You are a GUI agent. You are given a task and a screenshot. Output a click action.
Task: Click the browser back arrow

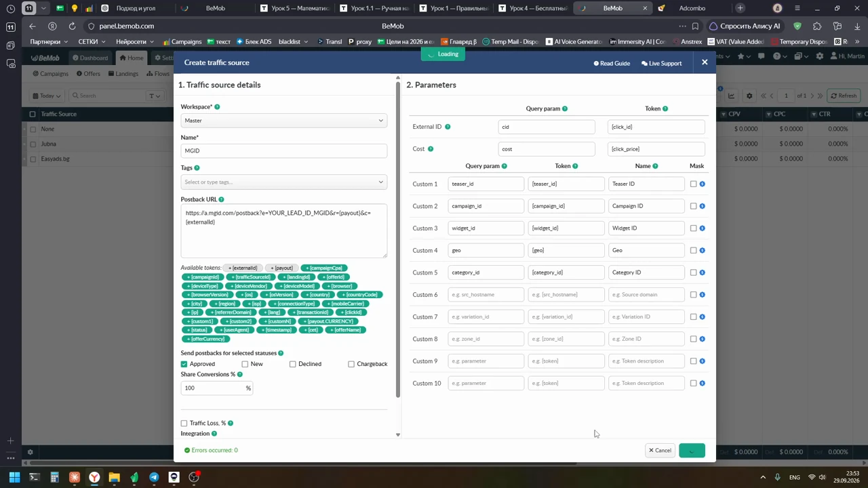[33, 26]
